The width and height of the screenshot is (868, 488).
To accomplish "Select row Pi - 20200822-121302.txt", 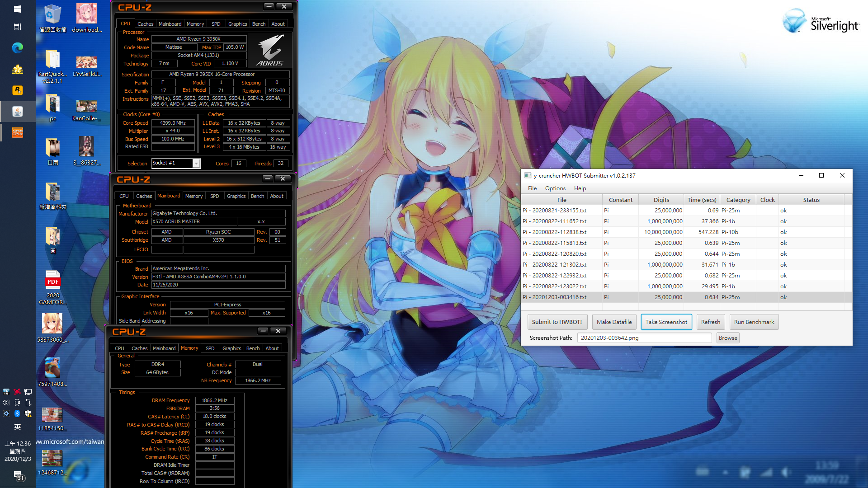I will (x=686, y=265).
